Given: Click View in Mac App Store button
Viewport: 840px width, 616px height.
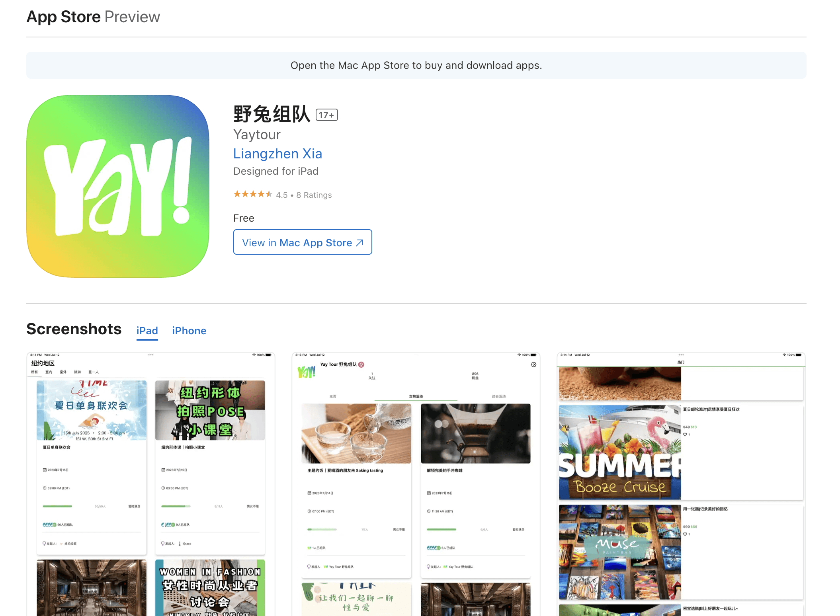Looking at the screenshot, I should (x=303, y=242).
